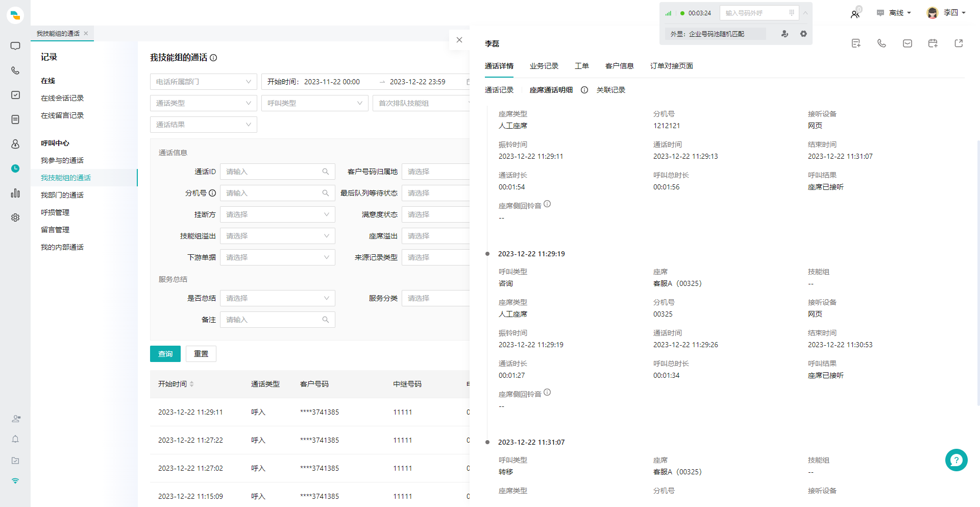Select the call row starting 2023-12-22 11:27:22
980x507 pixels.
tap(310, 440)
